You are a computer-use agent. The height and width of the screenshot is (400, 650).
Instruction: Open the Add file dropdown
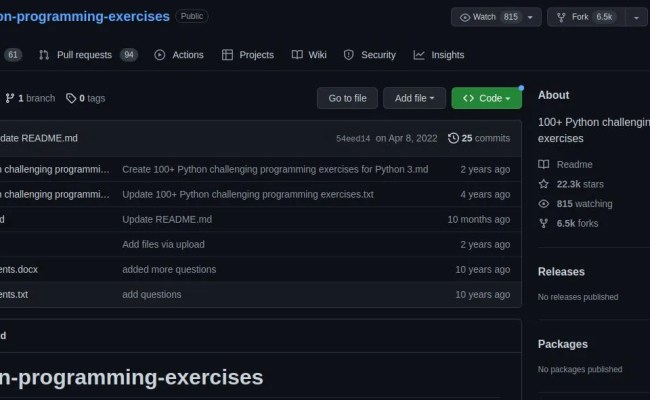click(415, 98)
